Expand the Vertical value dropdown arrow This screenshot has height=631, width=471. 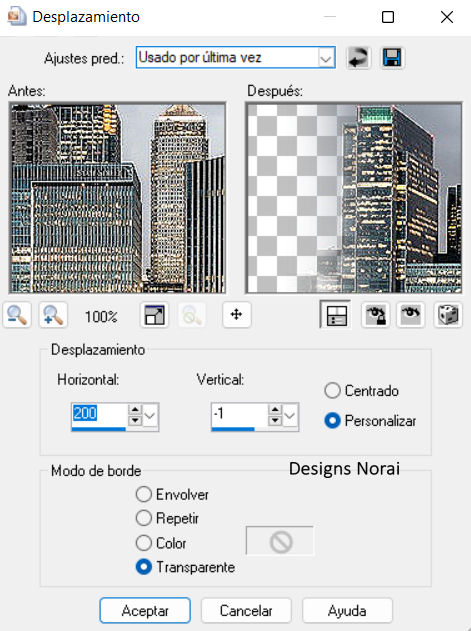coord(289,415)
